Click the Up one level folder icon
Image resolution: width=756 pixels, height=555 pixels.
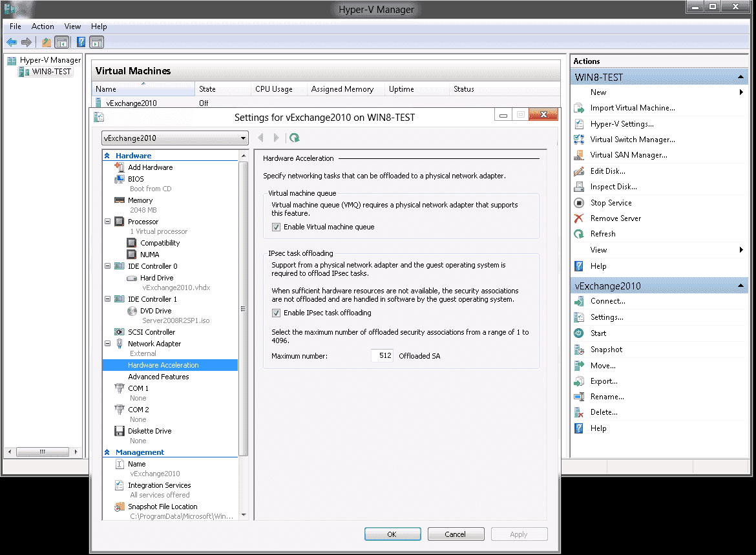[47, 43]
